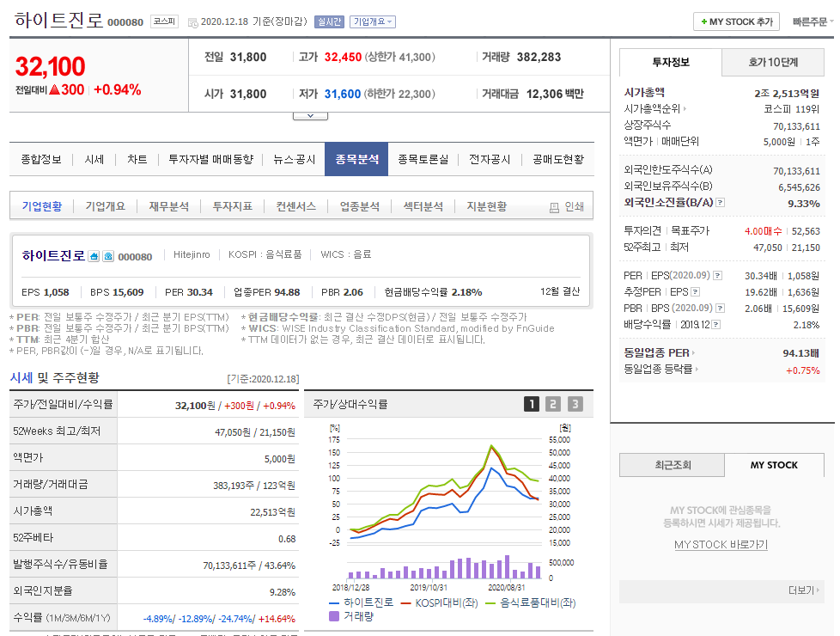Viewport: 840px width, 636px height.
Task: Open help icon beside PBR BPS(2020.09)
Action: point(721,309)
